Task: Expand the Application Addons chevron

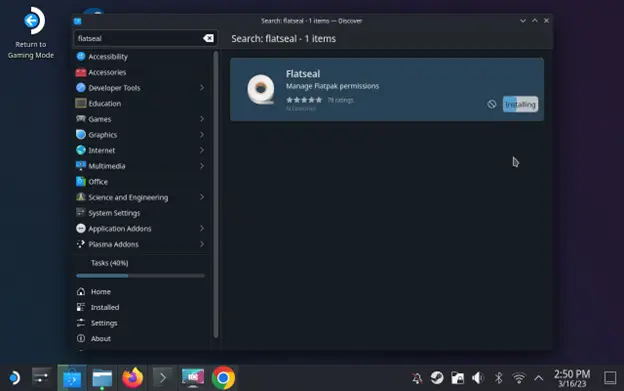Action: tap(202, 228)
